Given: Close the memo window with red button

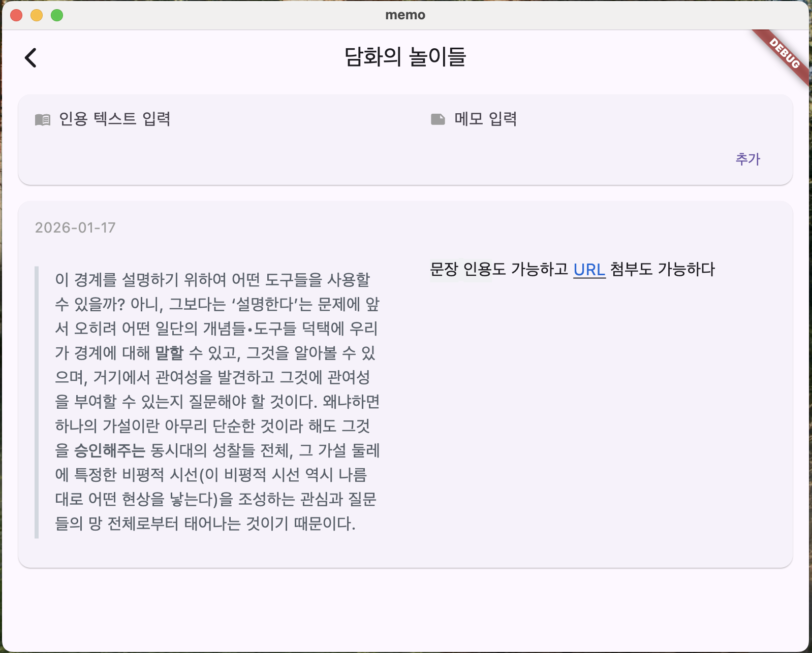Looking at the screenshot, I should pyautogui.click(x=16, y=15).
